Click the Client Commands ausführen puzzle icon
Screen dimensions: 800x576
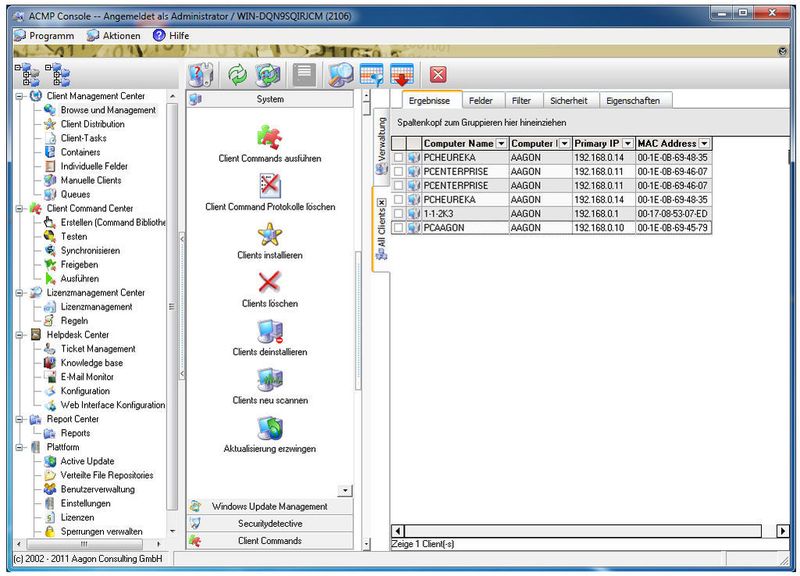click(269, 137)
